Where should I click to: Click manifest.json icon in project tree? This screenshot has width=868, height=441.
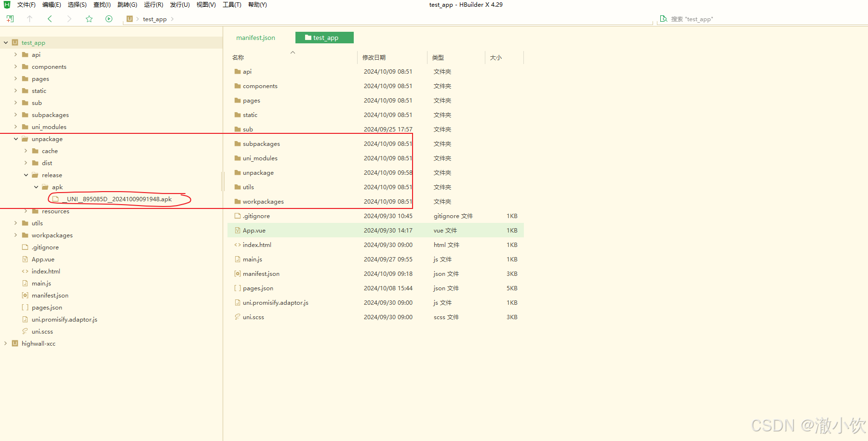(25, 295)
